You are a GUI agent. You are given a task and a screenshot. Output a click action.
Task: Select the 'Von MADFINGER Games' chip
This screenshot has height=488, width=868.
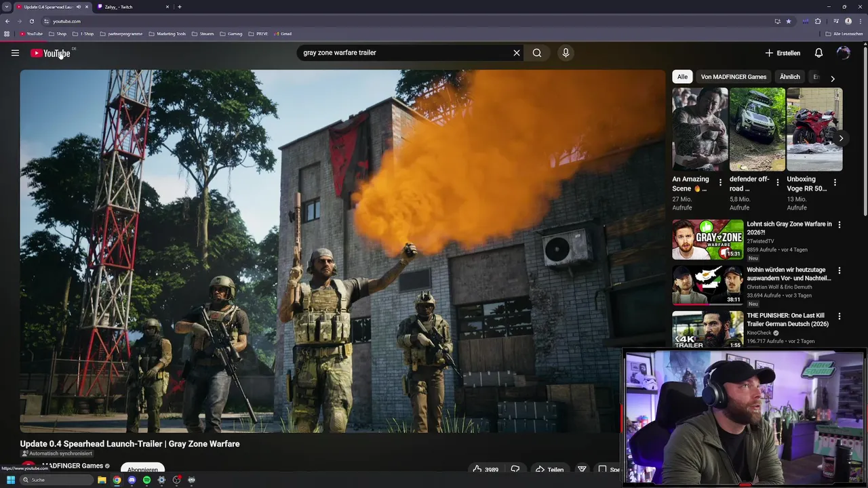coord(734,77)
